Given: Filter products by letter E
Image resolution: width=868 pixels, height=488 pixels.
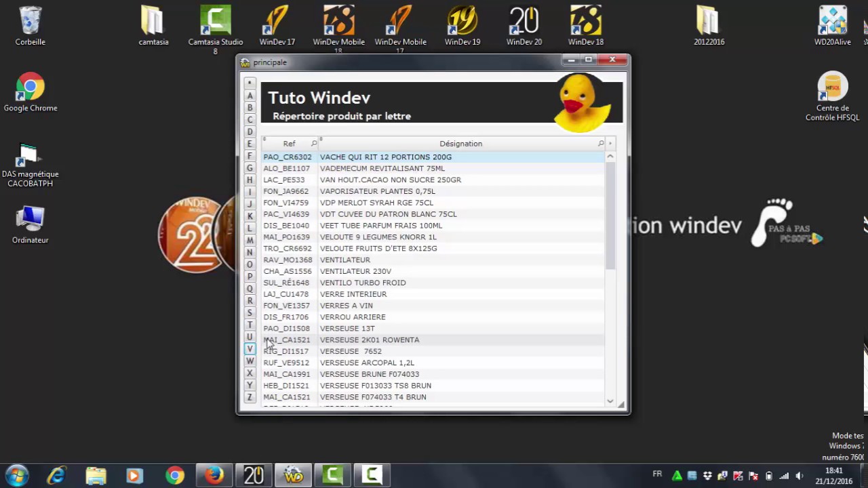Looking at the screenshot, I should click(x=250, y=144).
